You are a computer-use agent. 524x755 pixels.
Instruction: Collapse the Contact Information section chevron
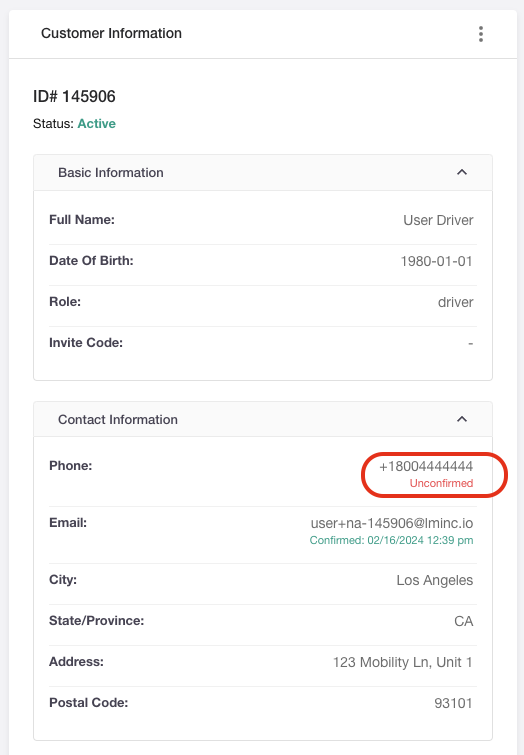click(x=462, y=419)
